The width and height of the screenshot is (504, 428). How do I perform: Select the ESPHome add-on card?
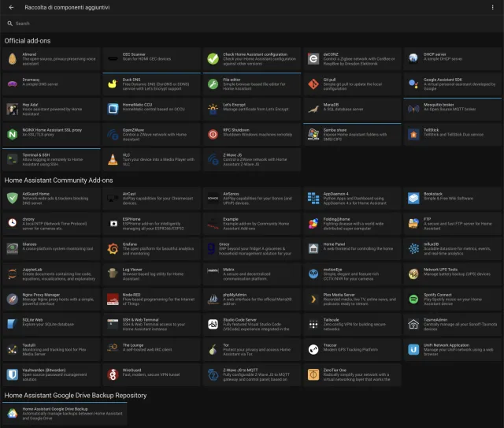[151, 223]
